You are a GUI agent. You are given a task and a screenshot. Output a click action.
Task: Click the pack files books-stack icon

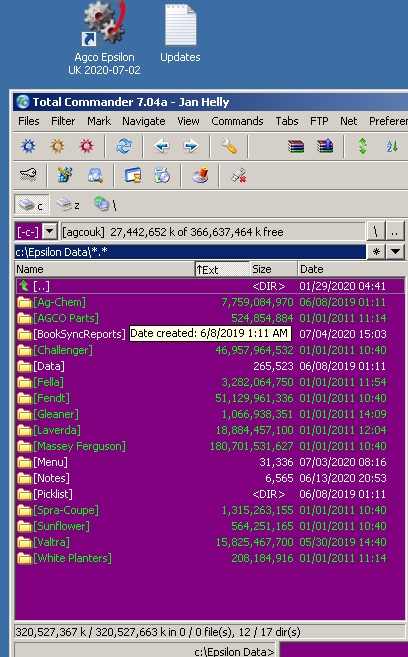tap(296, 146)
